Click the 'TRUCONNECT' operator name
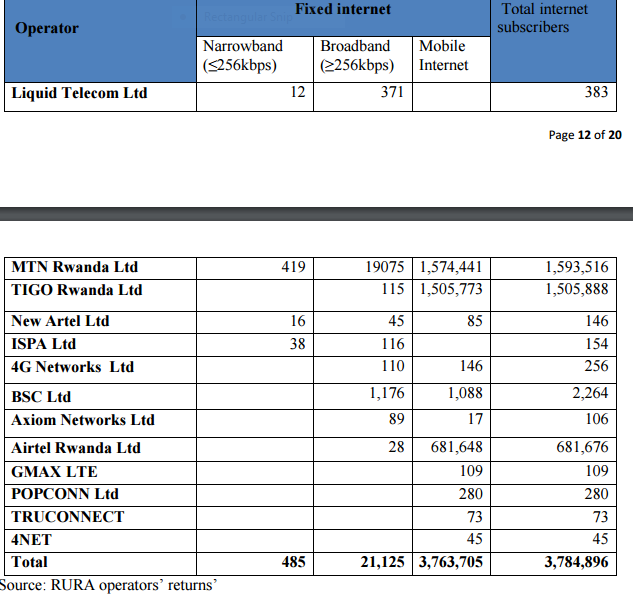The image size is (633, 598). tap(68, 517)
